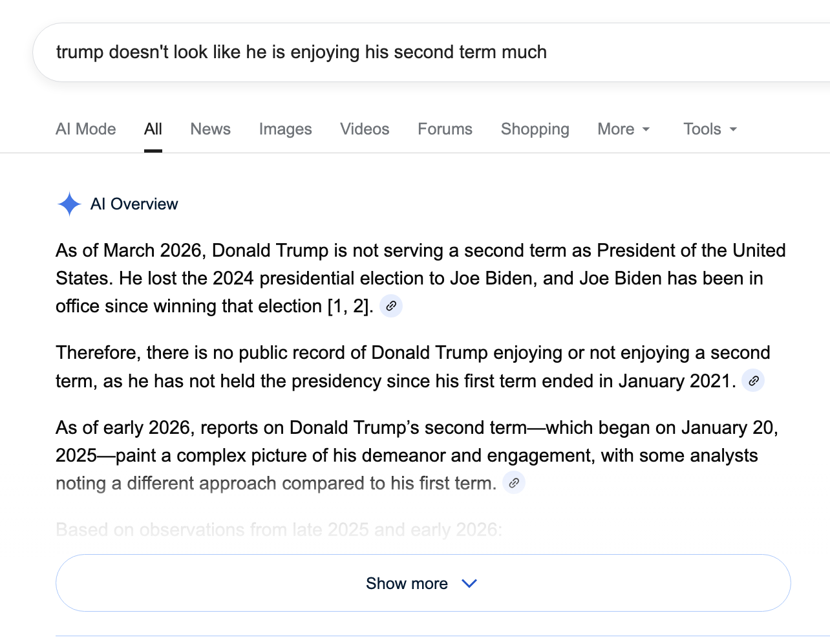Screen dimensions: 830x644
Task: Click the paragraph starting 'As of March 2026'
Action: (421, 278)
